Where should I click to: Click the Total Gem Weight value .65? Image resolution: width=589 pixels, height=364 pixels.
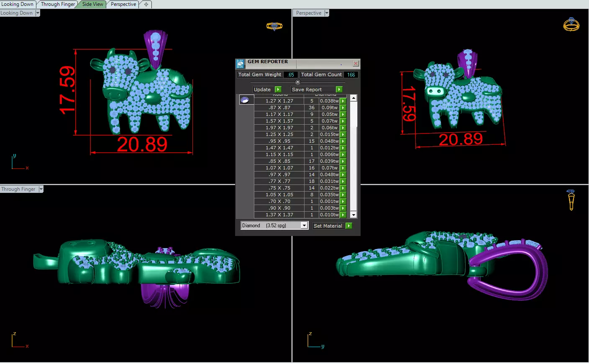[x=291, y=75]
